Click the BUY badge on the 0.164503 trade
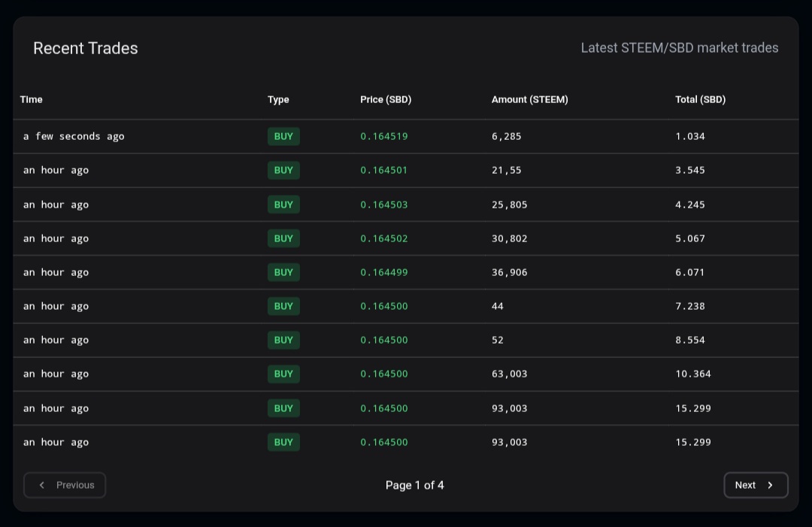The width and height of the screenshot is (812, 527). tap(283, 204)
